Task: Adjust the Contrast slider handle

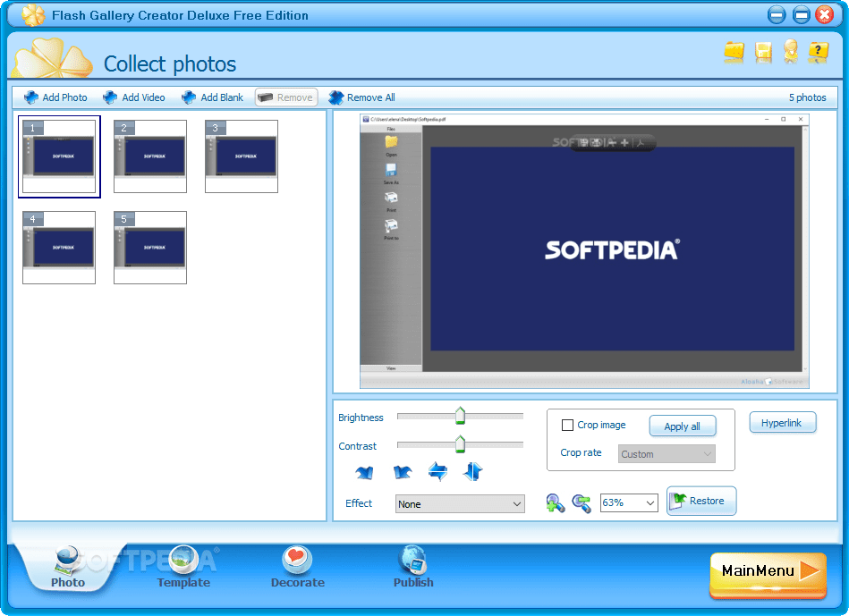Action: click(x=460, y=443)
